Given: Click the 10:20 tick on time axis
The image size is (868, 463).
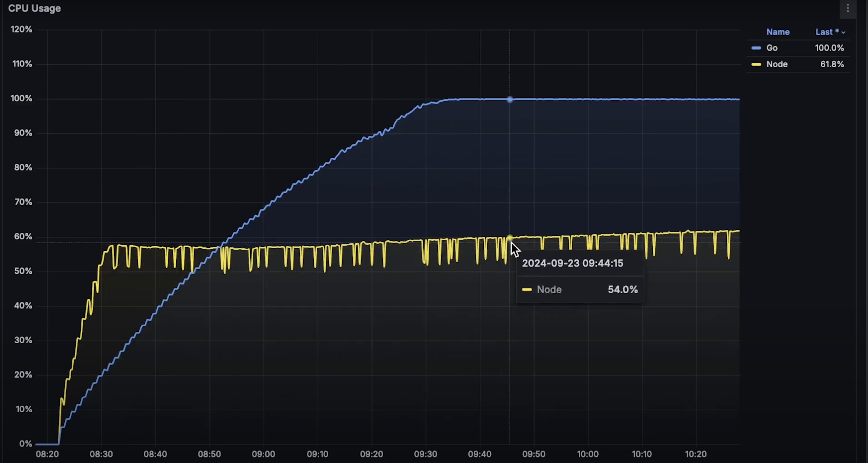Looking at the screenshot, I should tap(696, 454).
